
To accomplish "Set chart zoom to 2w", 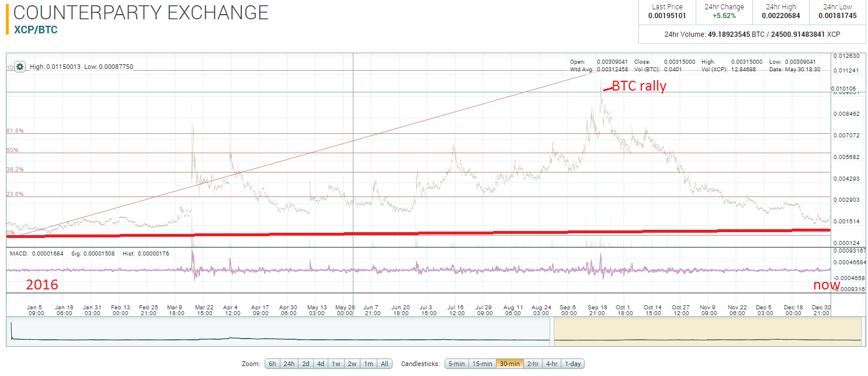I will 352,364.
